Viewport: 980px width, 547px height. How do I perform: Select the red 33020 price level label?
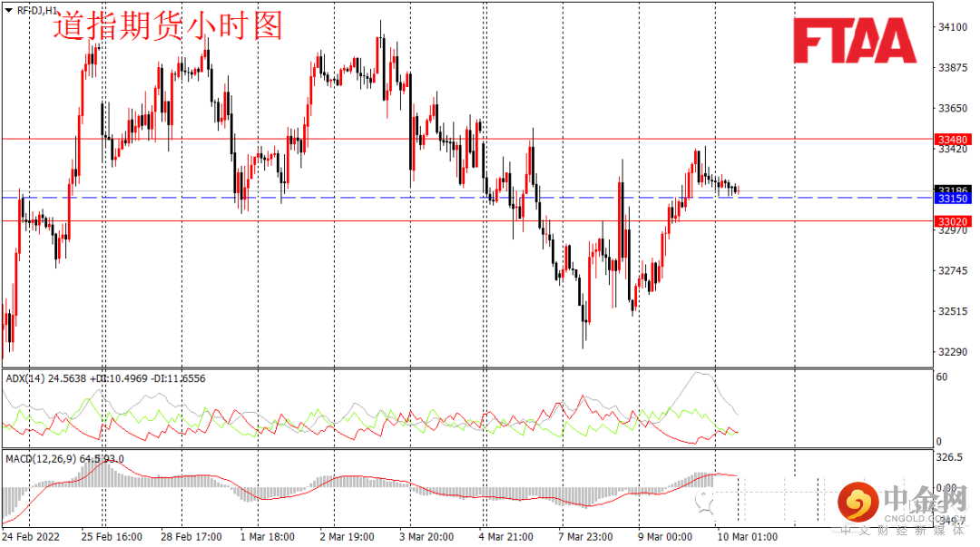point(952,221)
